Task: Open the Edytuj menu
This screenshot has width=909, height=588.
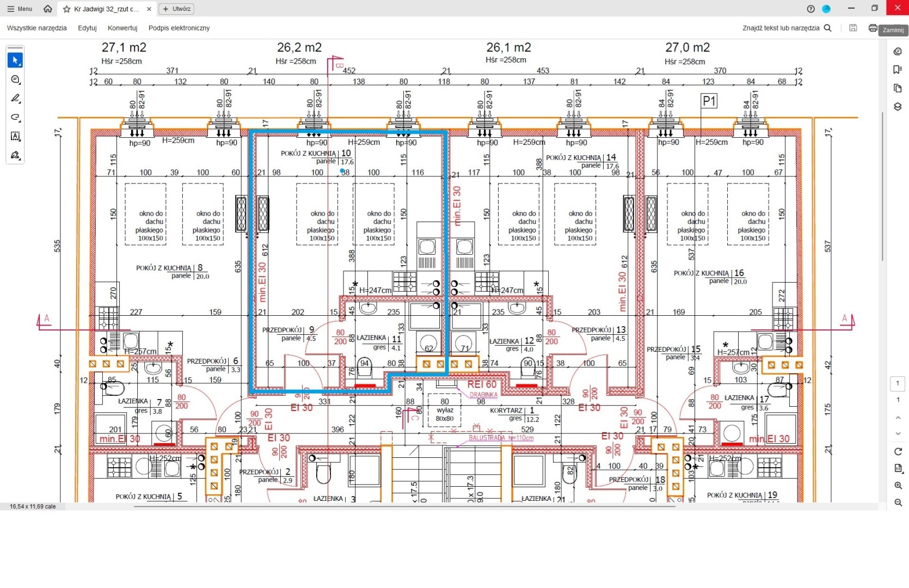Action: tap(87, 28)
